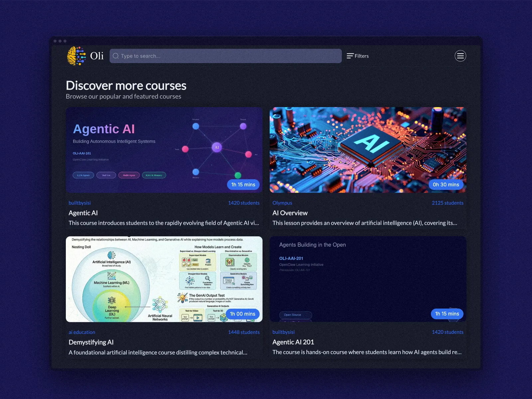This screenshot has width=532, height=399.
Task: Click description 'A foundational artificial intelligence course'
Action: [158, 352]
